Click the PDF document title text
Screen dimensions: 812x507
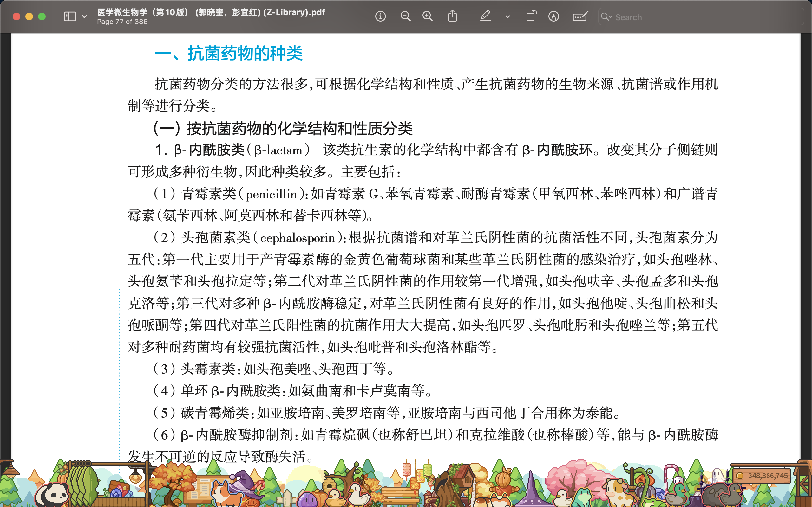211,12
